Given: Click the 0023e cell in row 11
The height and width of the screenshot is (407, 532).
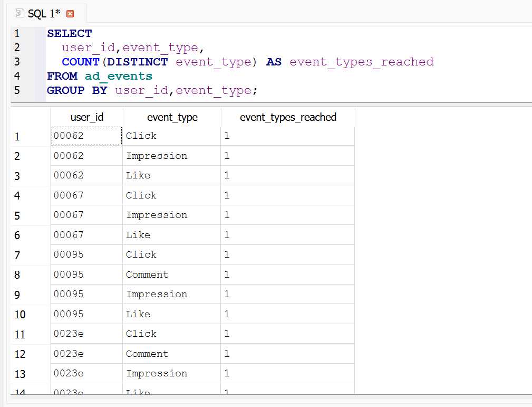Looking at the screenshot, I should (x=69, y=334).
